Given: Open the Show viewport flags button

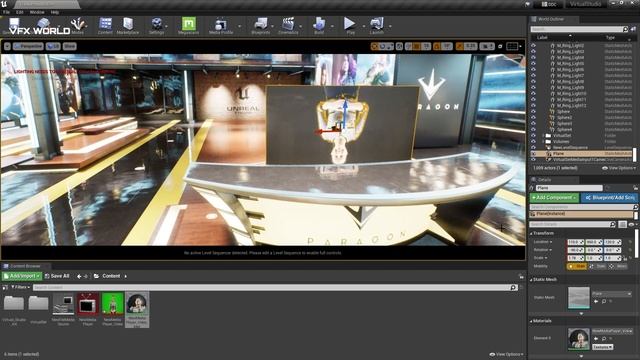Looking at the screenshot, I should click(69, 47).
